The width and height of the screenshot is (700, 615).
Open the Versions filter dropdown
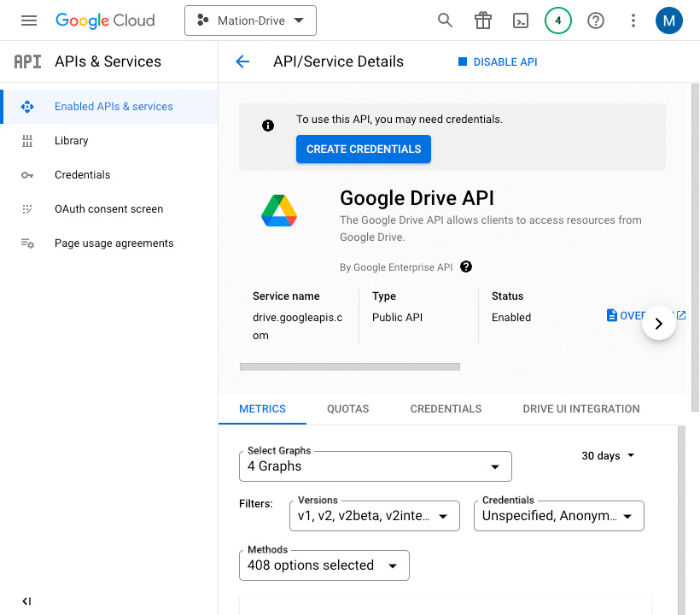[375, 516]
